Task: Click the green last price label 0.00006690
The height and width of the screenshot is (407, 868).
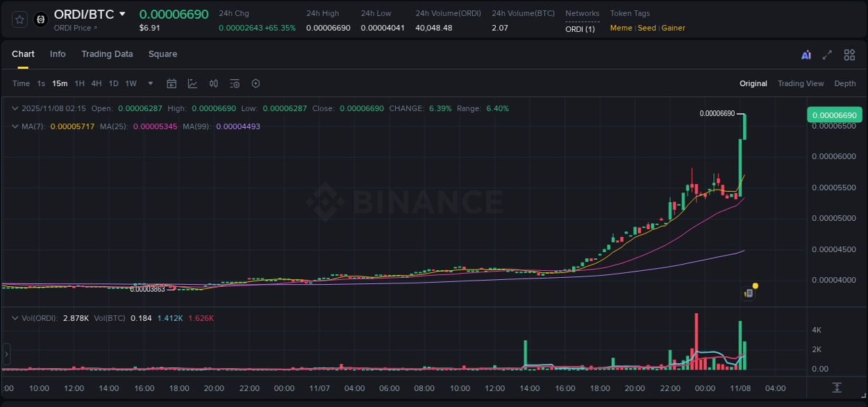Action: (x=835, y=114)
